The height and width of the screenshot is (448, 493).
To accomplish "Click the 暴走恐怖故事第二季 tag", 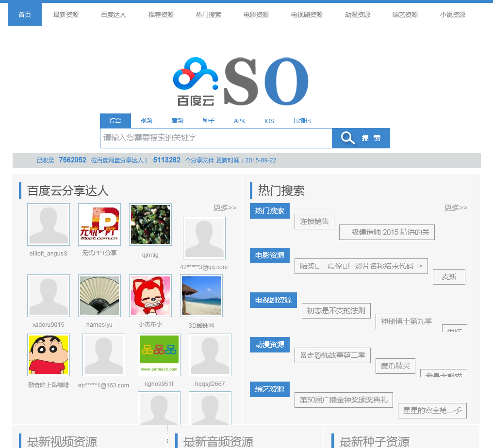I will coord(333,355).
